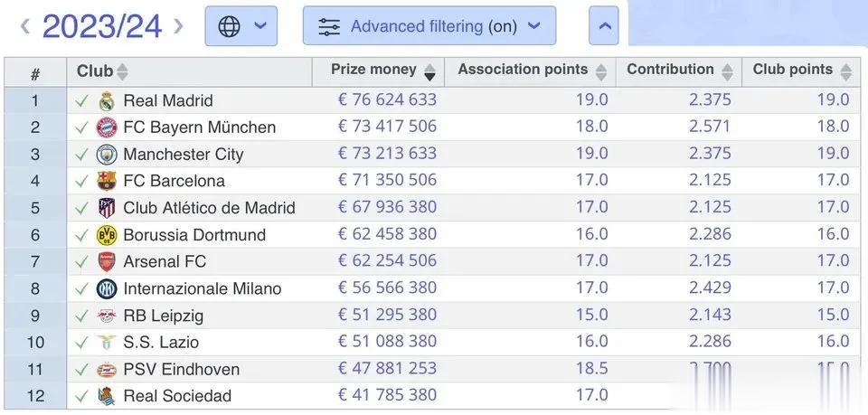
Task: Click the Manchester City crest icon
Action: pyautogui.click(x=107, y=155)
